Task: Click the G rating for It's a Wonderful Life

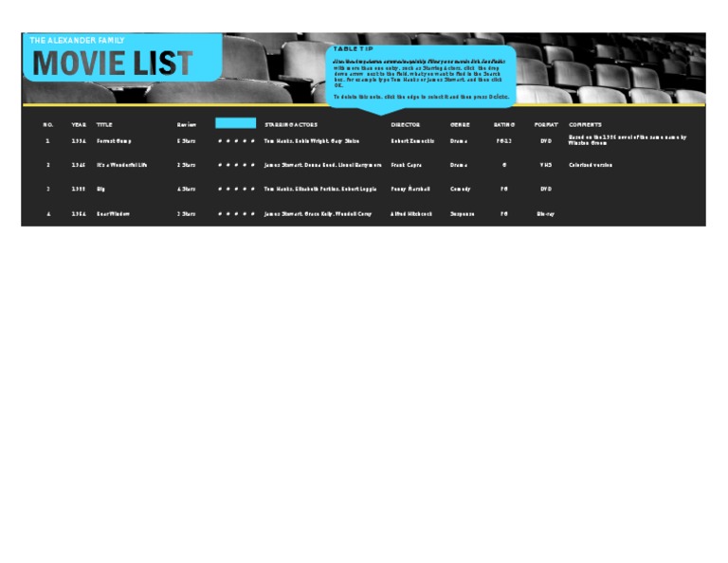Action: pyautogui.click(x=504, y=165)
